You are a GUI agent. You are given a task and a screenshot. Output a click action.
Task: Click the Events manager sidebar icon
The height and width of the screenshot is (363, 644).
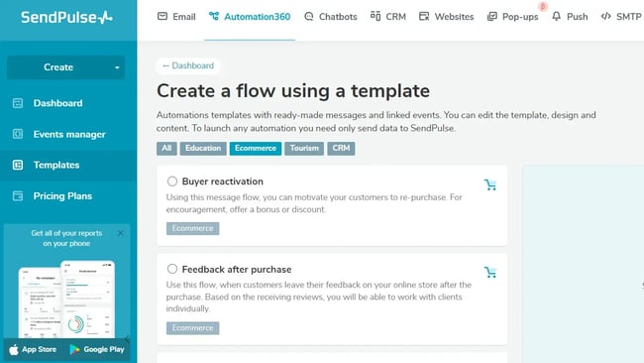(18, 134)
